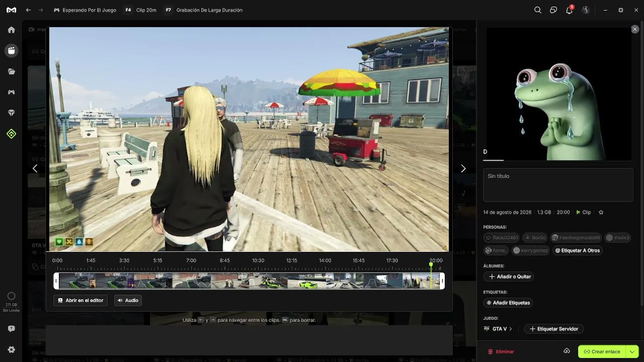
Task: Open notifications bell with red badge
Action: click(570, 10)
